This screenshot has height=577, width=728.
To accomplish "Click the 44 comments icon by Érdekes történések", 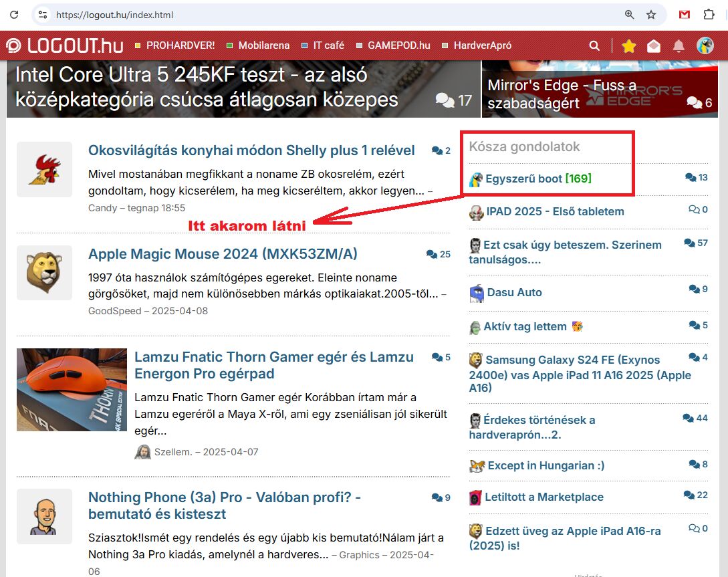I will click(x=695, y=419).
